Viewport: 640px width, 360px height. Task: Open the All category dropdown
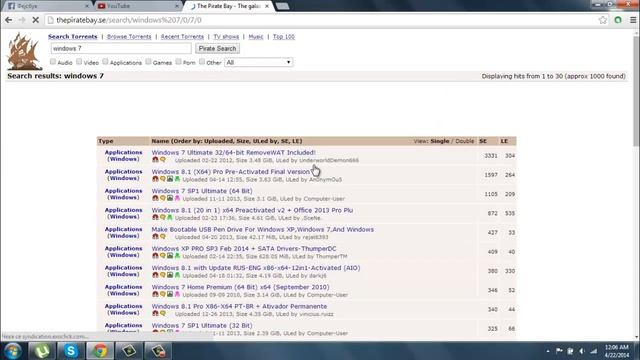[258, 62]
